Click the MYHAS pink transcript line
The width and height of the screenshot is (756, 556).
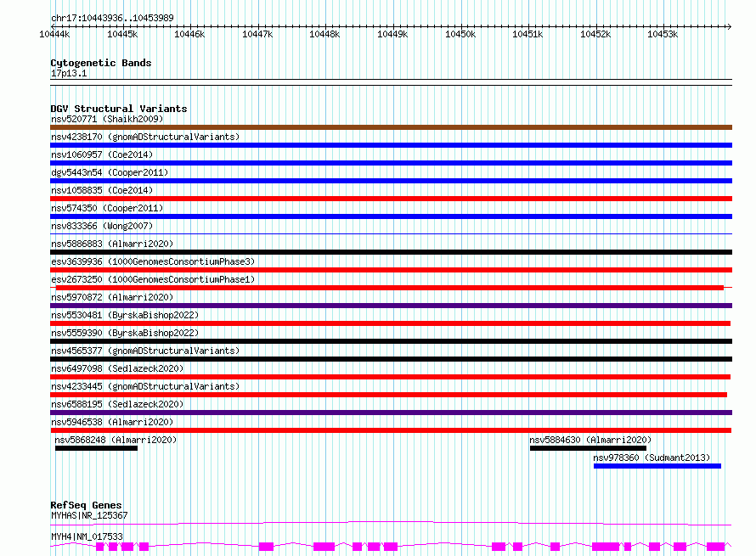click(391, 523)
